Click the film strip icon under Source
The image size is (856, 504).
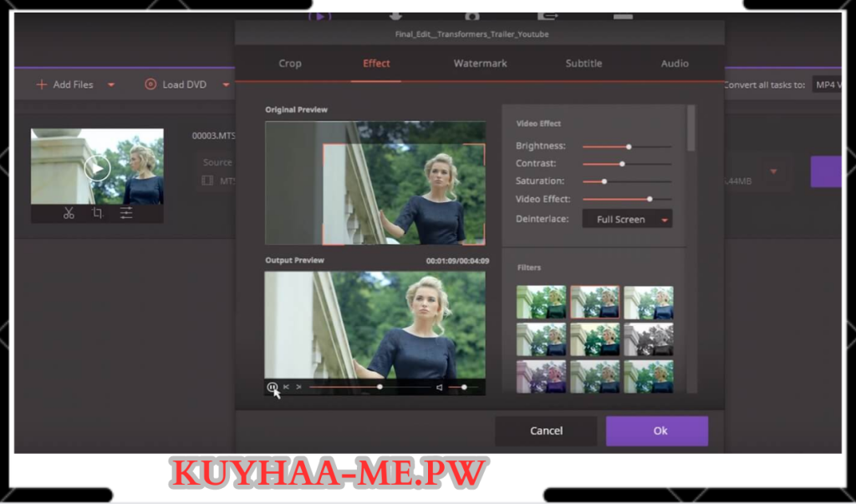tap(207, 181)
